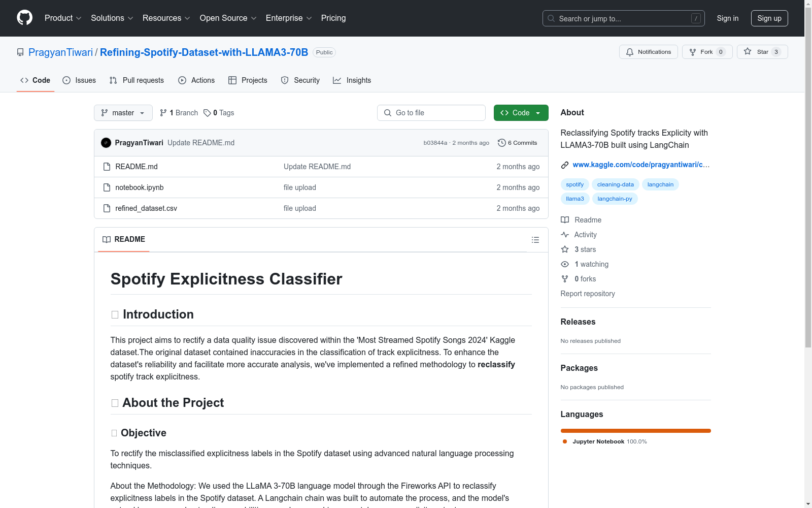Viewport: 812px width, 508px height.
Task: Click the Issues tab circle icon
Action: [x=66, y=80]
